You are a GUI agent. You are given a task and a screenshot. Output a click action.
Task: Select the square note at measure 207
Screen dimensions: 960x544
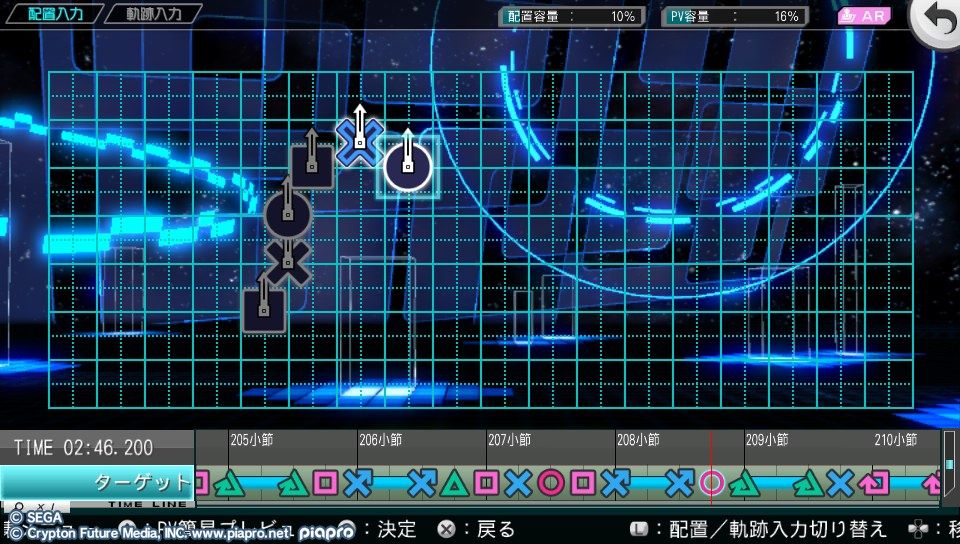486,483
